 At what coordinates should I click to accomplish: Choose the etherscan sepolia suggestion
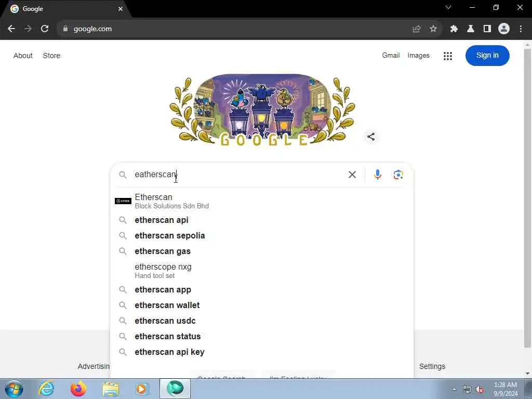point(261,235)
